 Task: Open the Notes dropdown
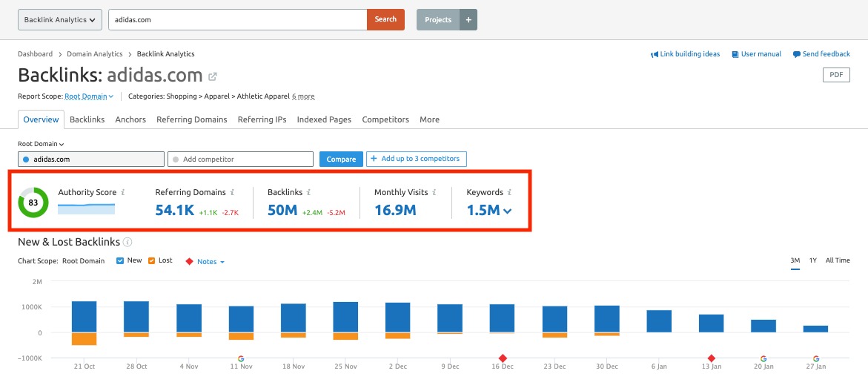pos(211,262)
